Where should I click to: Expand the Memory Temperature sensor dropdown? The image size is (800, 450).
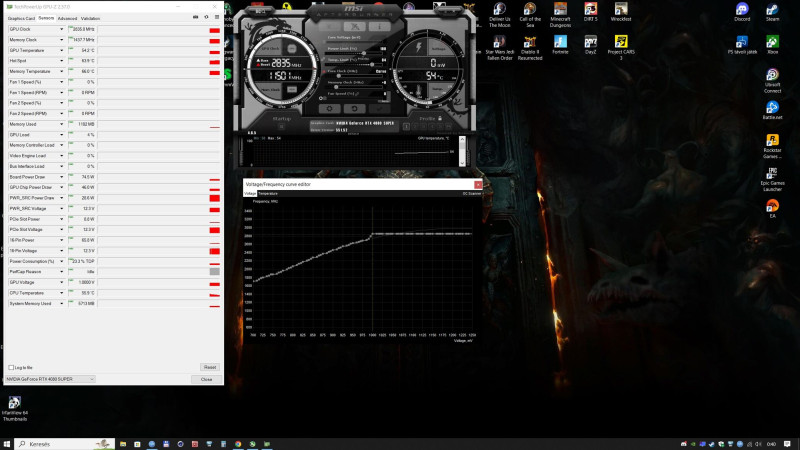click(63, 71)
